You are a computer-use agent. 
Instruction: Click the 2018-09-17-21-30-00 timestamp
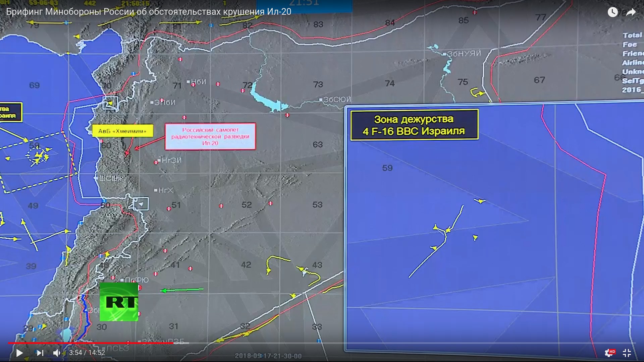click(x=268, y=356)
